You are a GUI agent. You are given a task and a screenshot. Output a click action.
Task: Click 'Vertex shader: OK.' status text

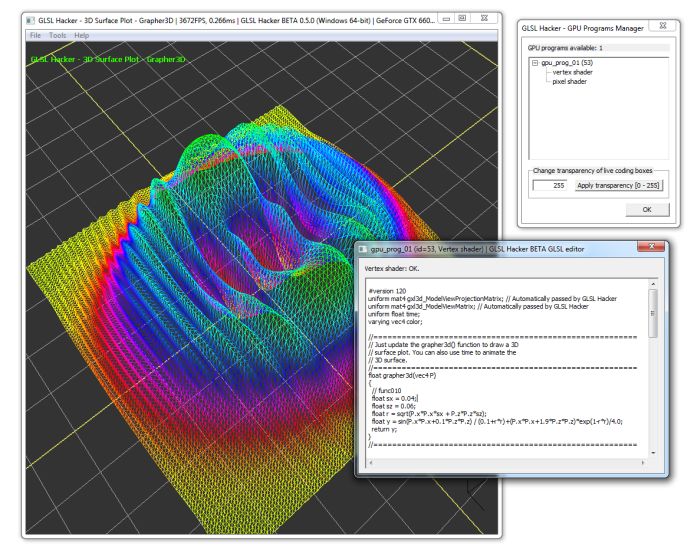[392, 269]
